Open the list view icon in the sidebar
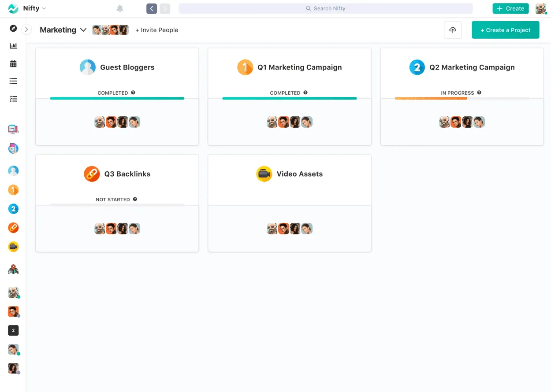551x392 pixels. click(13, 81)
